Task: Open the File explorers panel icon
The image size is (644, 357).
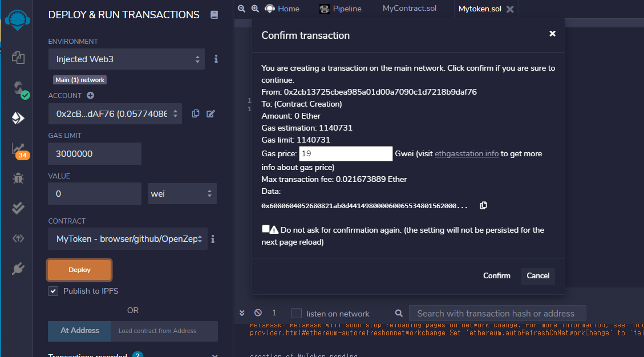Action: pos(18,58)
